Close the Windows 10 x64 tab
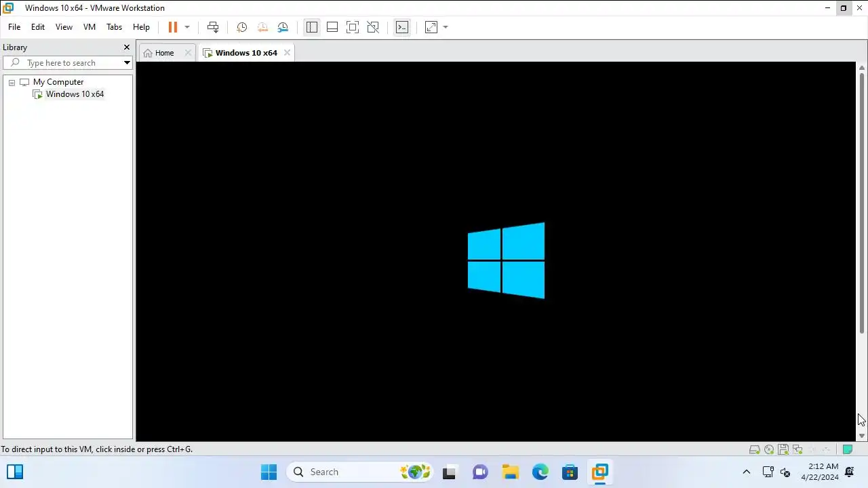The image size is (868, 488). tap(287, 53)
